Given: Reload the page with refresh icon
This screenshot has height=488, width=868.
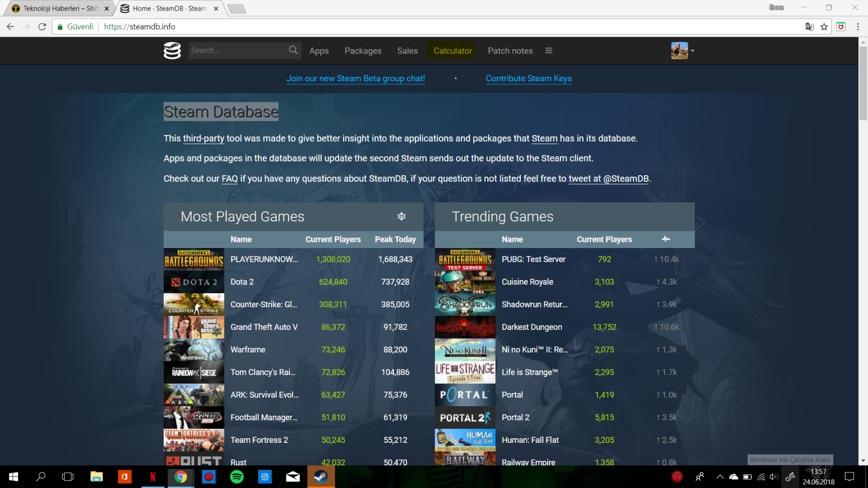Looking at the screenshot, I should click(x=42, y=27).
